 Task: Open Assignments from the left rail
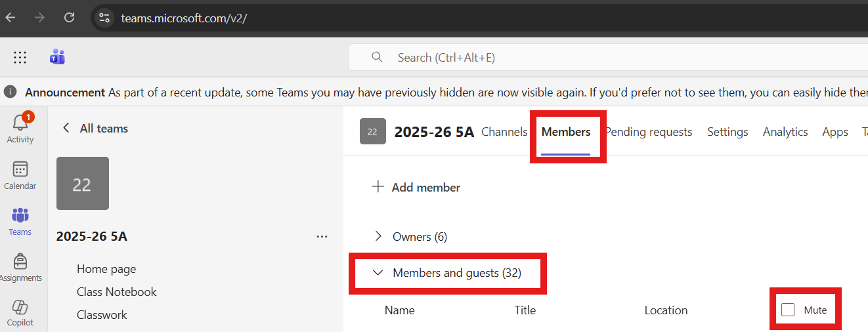coord(20,262)
